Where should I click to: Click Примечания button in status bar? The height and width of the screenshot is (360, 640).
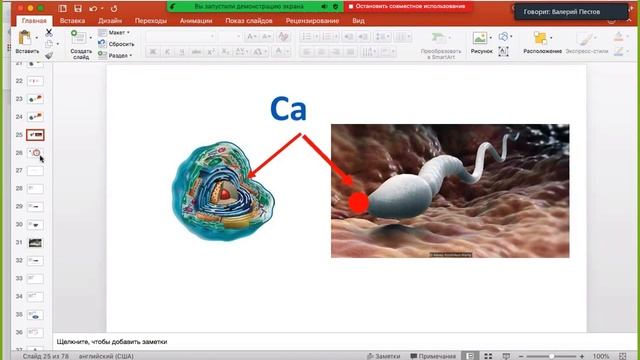pyautogui.click(x=433, y=356)
